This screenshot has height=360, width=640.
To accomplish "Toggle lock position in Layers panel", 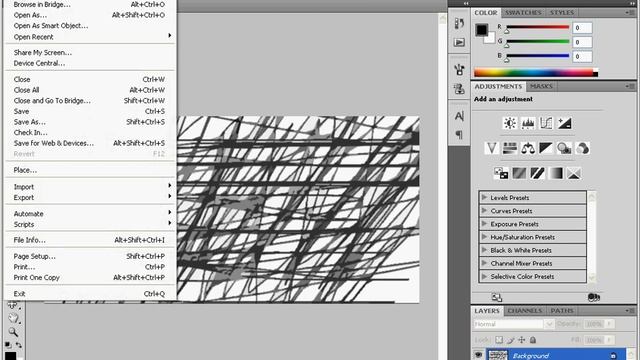I will (x=522, y=340).
